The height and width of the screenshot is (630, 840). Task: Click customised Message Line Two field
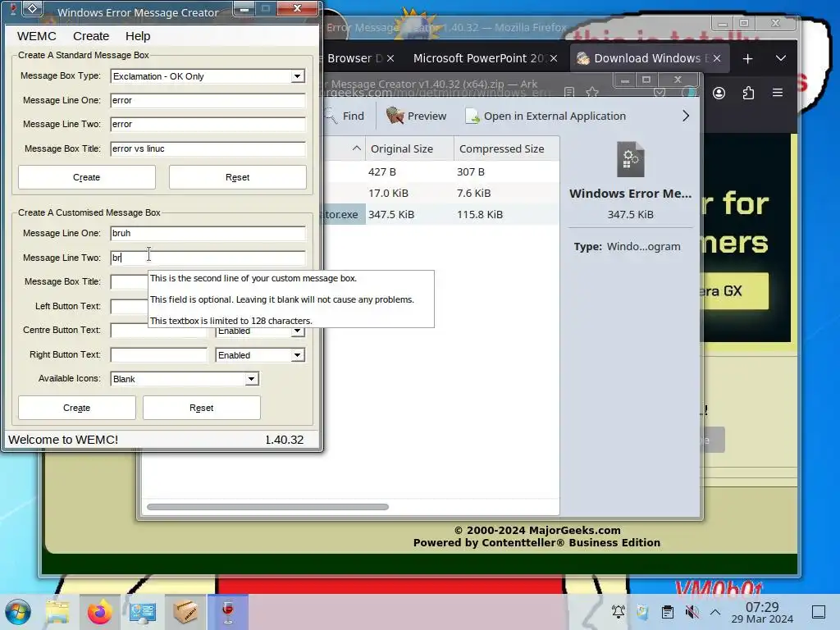208,258
